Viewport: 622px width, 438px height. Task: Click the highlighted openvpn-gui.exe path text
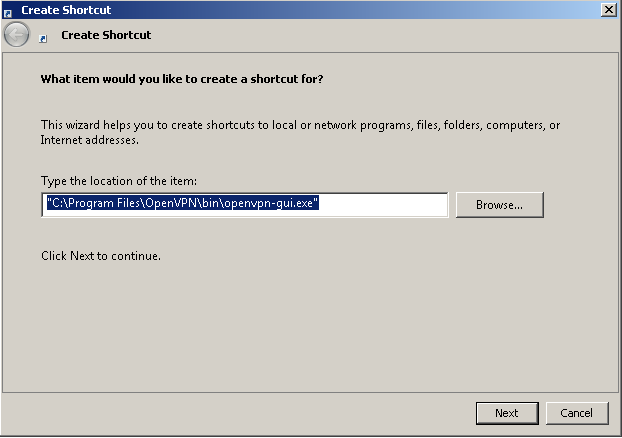pyautogui.click(x=182, y=203)
